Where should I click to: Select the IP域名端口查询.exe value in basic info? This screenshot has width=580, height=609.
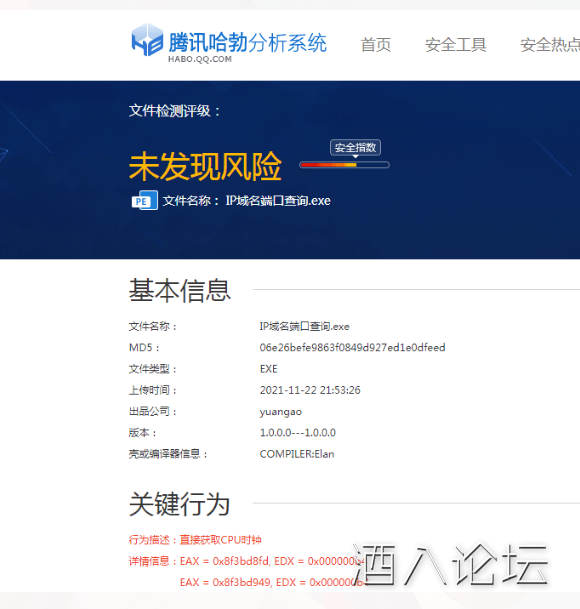tap(305, 326)
